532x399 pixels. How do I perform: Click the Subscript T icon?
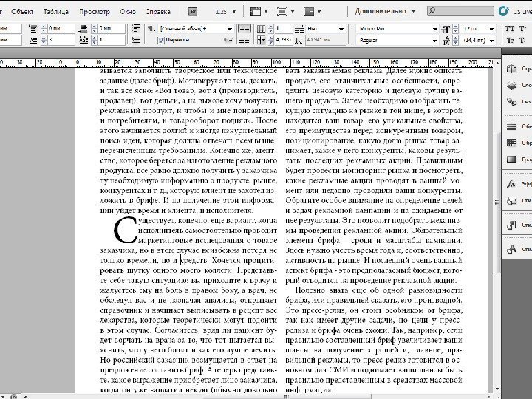[522, 41]
